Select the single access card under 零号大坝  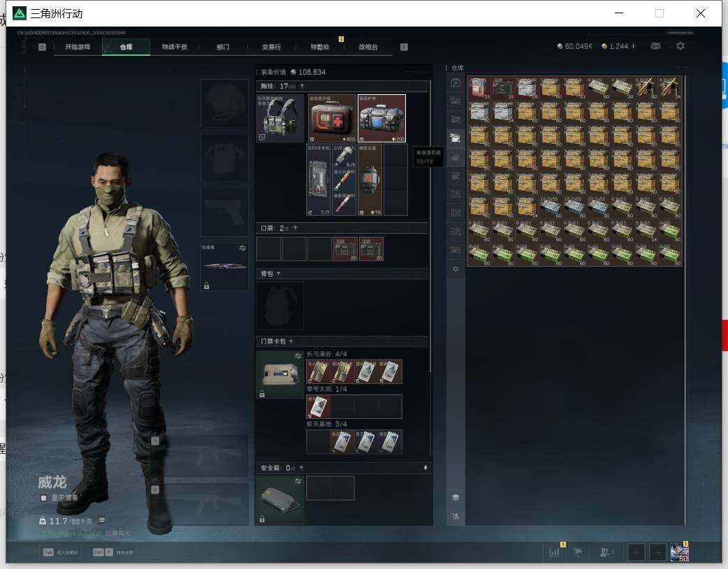[319, 406]
